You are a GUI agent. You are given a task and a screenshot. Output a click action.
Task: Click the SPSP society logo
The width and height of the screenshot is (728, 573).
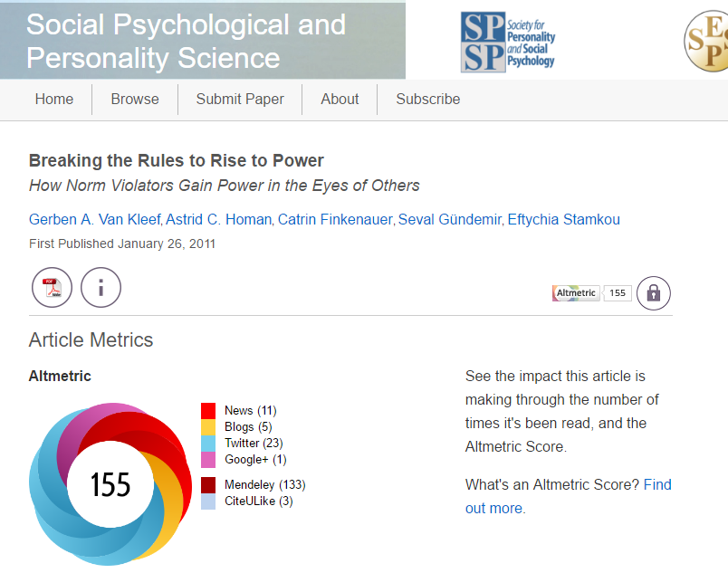508,42
